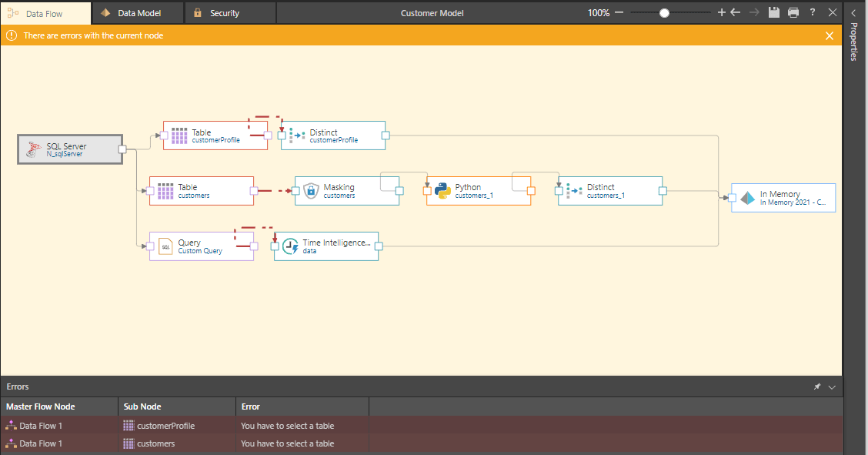Select the Table customerProfile node
The width and height of the screenshot is (868, 455).
pos(215,135)
